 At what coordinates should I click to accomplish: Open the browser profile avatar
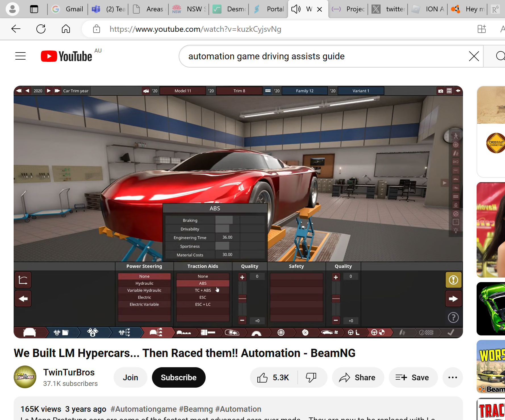tap(12, 9)
